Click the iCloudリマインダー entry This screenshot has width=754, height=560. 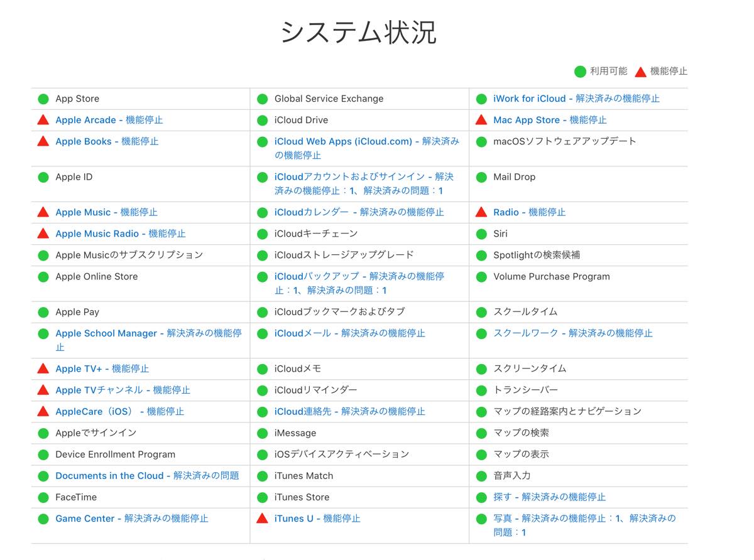(315, 390)
